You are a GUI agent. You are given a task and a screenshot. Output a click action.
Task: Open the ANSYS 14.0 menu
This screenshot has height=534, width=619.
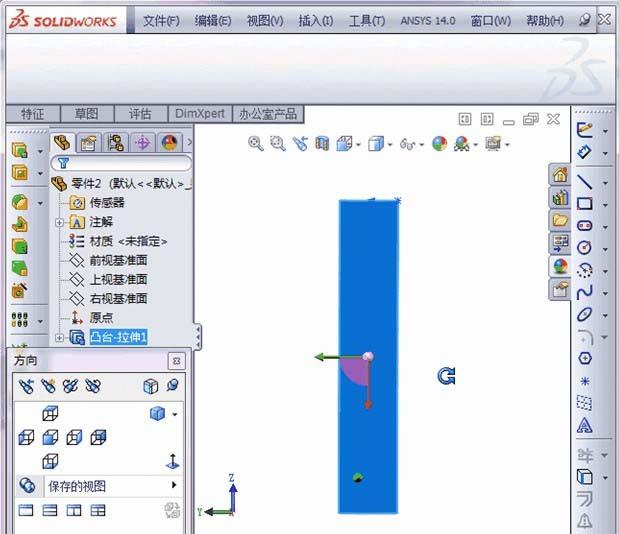coord(428,21)
